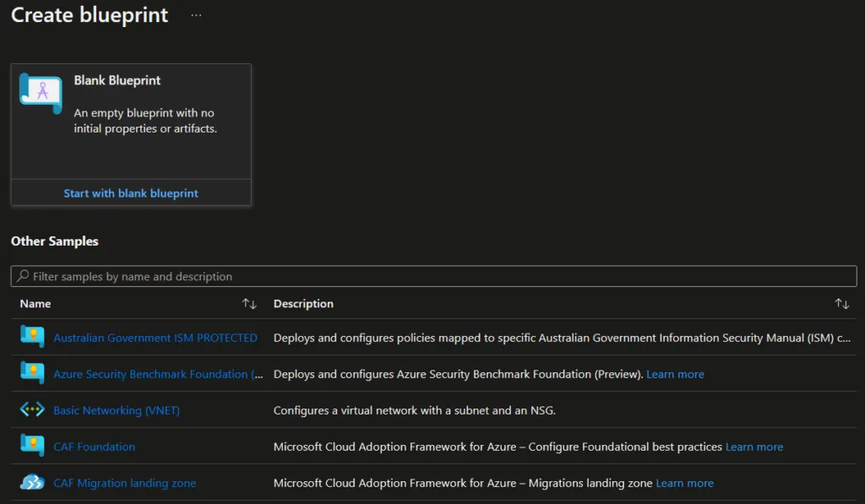Click the Australian Government ISM PROTECTED icon
Screen dimensions: 865x504
[32, 337]
